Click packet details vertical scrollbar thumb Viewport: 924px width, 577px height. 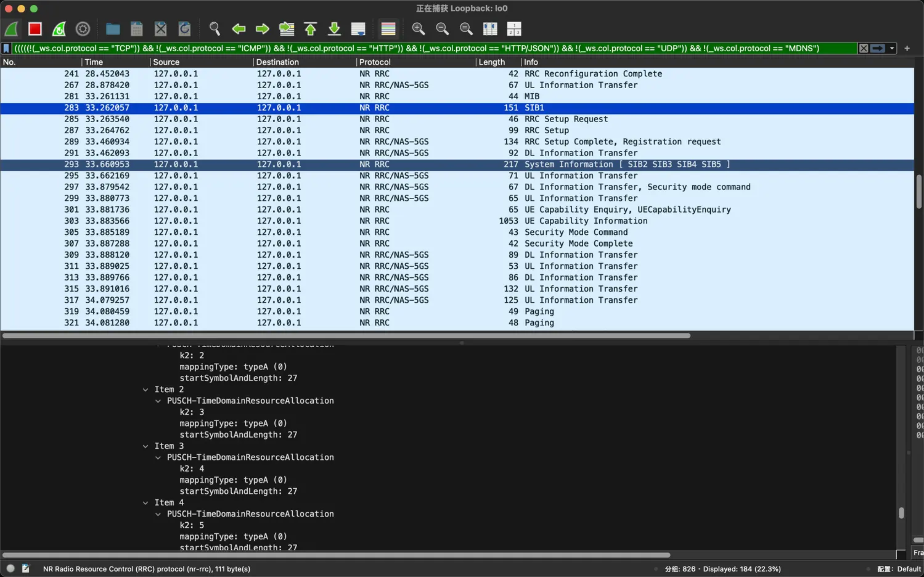tap(901, 513)
